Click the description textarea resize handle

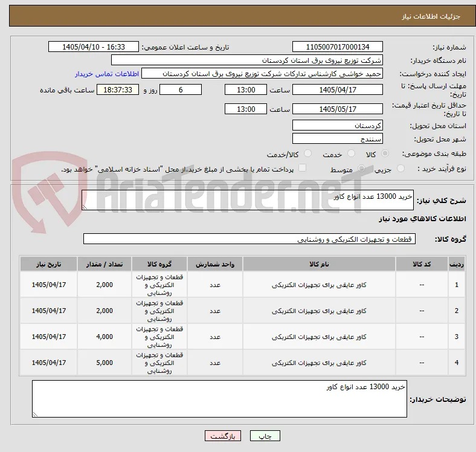tap(85, 207)
